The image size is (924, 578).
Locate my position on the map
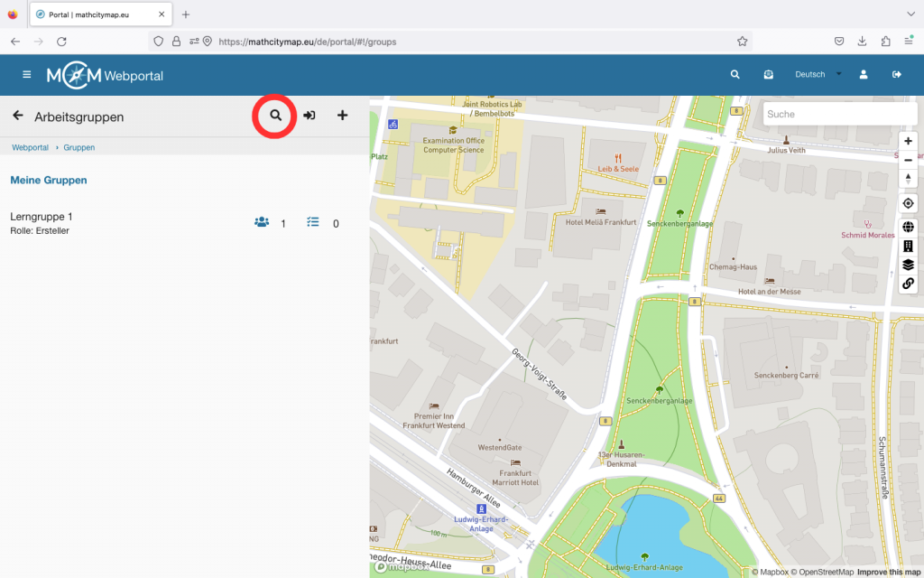pos(908,203)
